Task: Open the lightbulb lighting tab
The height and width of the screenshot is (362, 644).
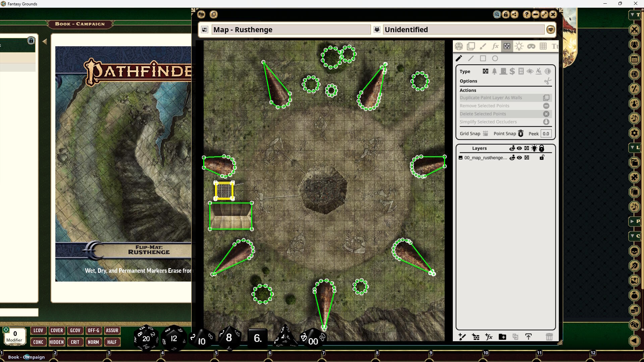Action: pyautogui.click(x=519, y=46)
